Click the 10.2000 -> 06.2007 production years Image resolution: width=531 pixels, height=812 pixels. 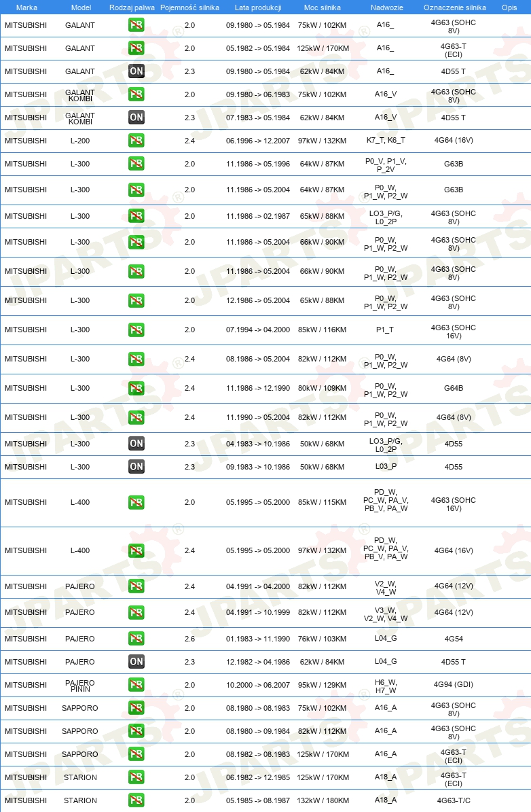258,685
